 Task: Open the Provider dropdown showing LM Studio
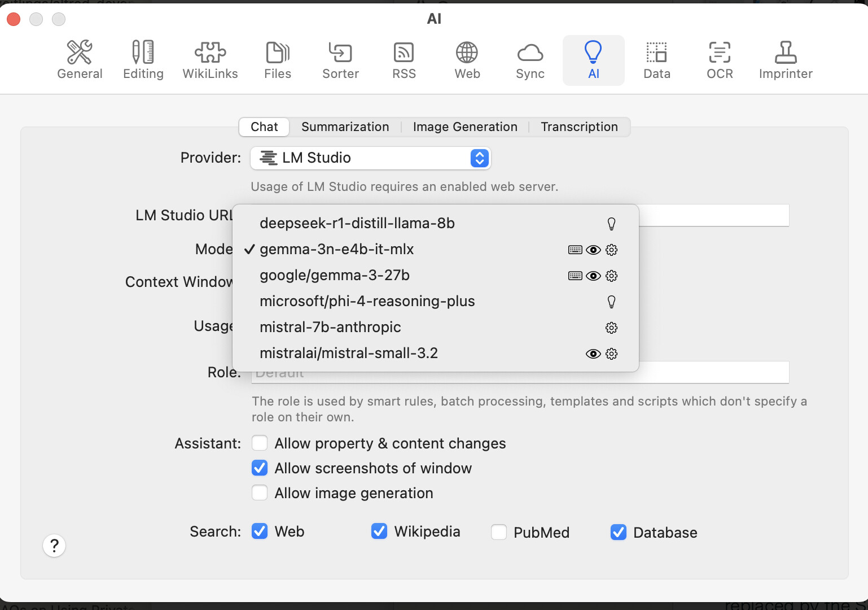pyautogui.click(x=370, y=158)
